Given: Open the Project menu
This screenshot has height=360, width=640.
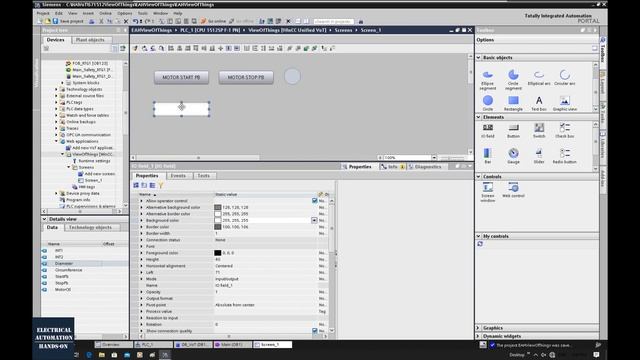Looking at the screenshot, I should 43,13.
